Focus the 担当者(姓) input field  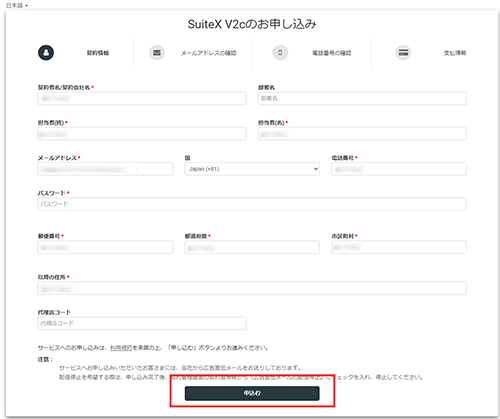click(142, 134)
